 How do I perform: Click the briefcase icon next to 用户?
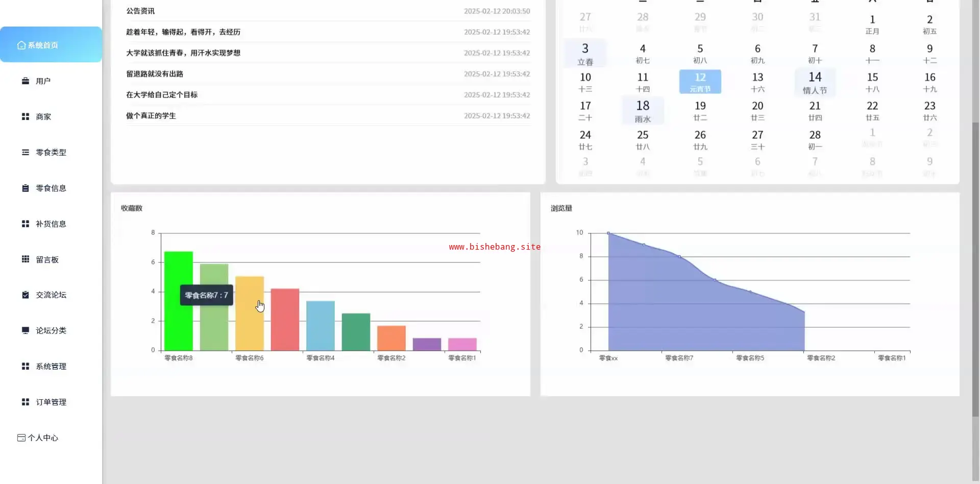[26, 81]
